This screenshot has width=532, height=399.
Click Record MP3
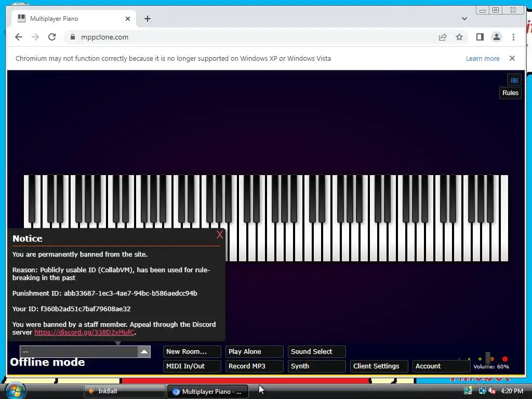[254, 366]
